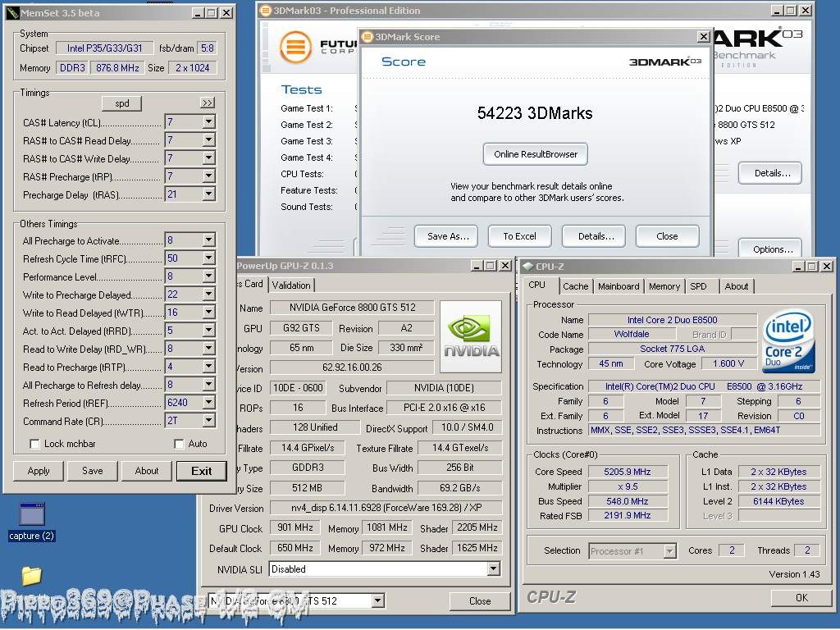Open RAS# to CAS# Write Delay dropdown
The height and width of the screenshot is (630, 840).
209,158
